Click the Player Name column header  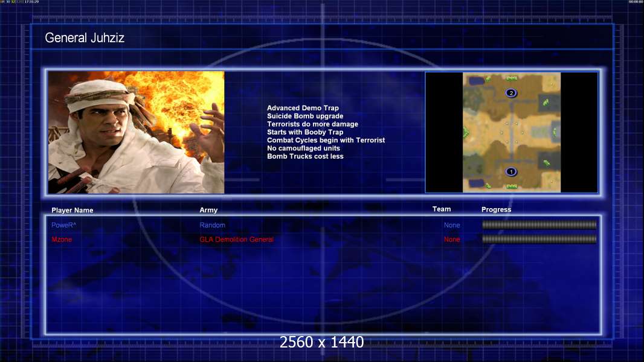pos(72,211)
